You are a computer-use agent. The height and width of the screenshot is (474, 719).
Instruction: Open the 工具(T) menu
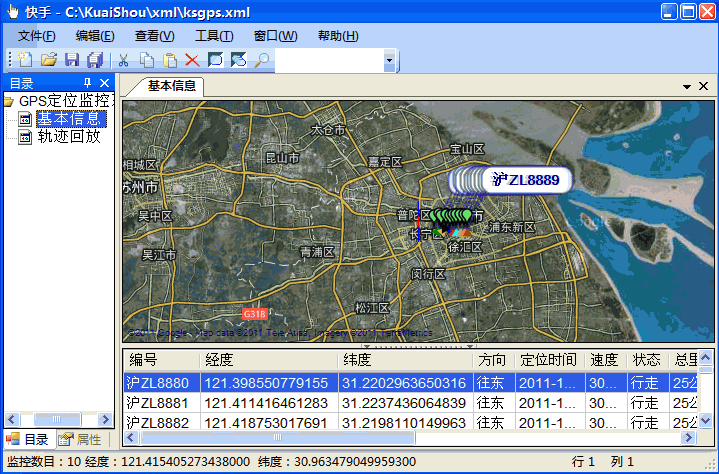point(214,36)
